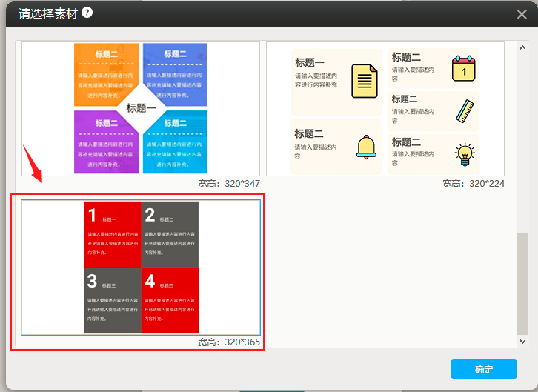Click the center diamond labeled 标题一
This screenshot has height=392, width=538.
(141, 108)
